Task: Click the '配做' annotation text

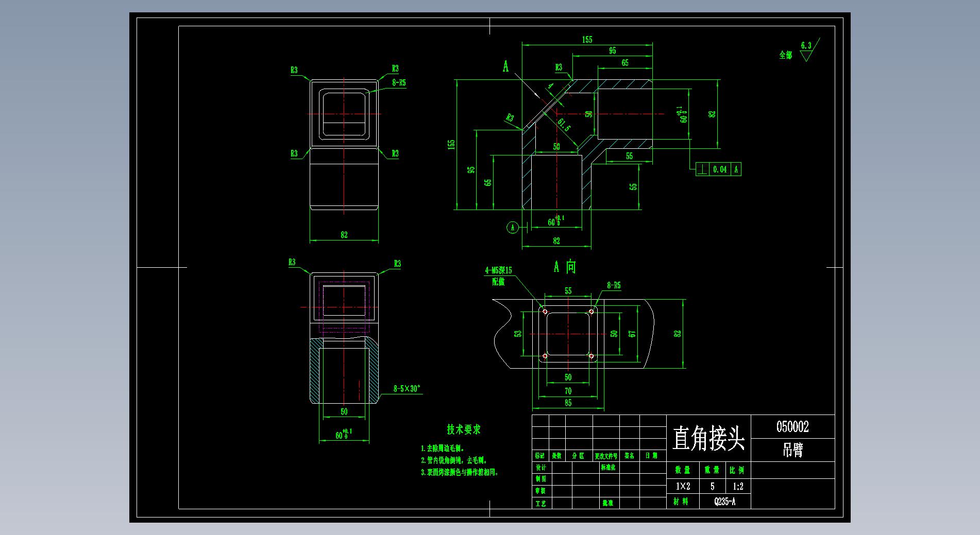Action: [498, 282]
